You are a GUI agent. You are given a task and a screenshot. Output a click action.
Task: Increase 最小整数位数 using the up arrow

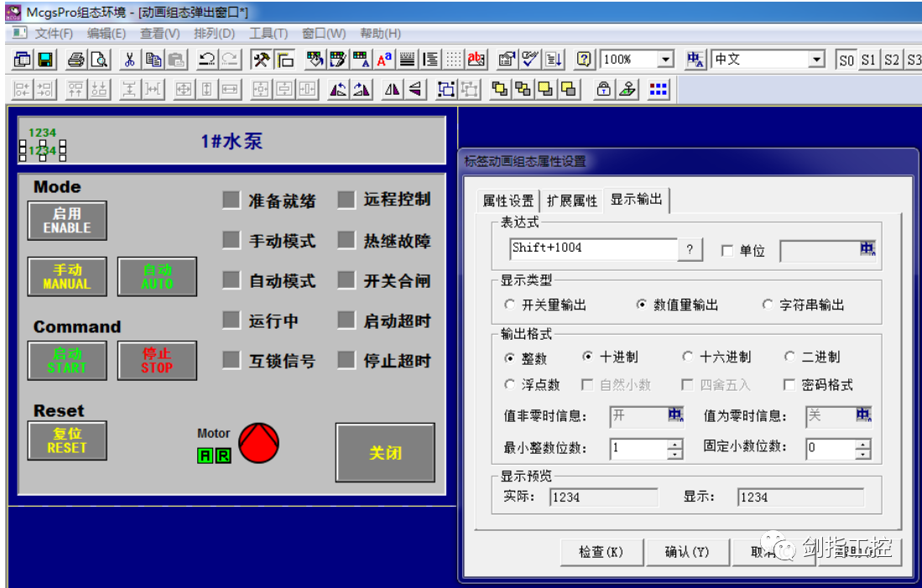coord(675,445)
